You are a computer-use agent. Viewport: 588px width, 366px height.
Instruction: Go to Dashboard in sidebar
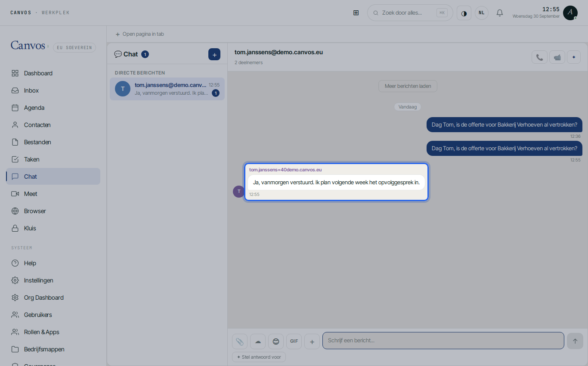tap(53, 73)
